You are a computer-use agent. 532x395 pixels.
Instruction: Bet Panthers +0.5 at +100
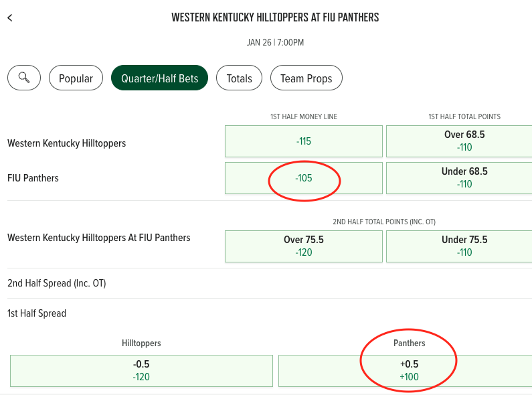(406, 371)
